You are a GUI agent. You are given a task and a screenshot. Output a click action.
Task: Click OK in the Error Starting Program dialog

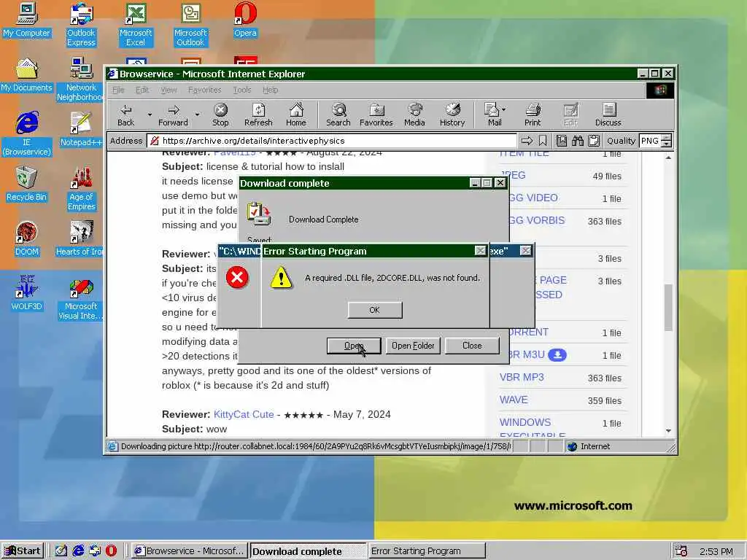(x=374, y=310)
